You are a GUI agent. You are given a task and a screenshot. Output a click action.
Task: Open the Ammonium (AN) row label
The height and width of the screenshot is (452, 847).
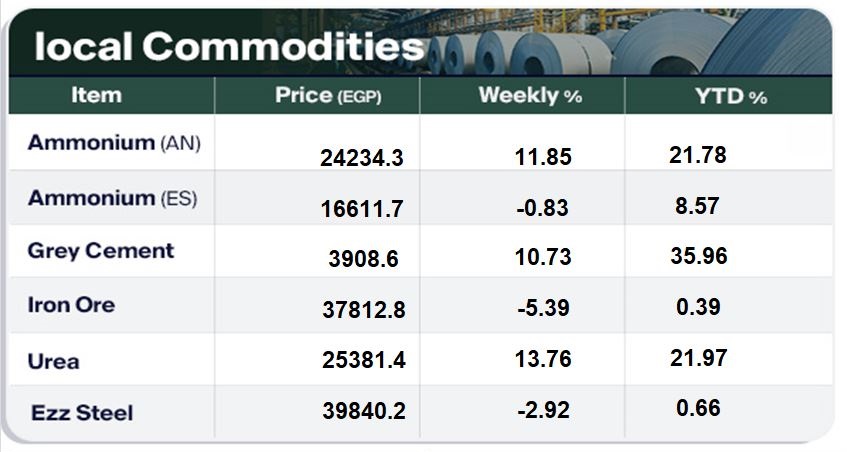point(114,143)
